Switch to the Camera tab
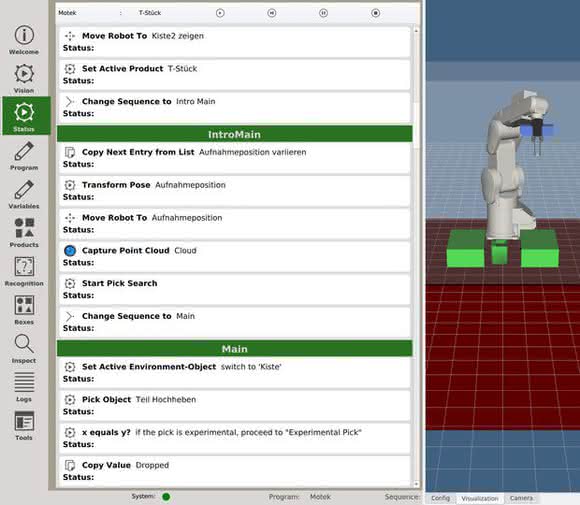Screen dimensions: 580x505 (521, 498)
